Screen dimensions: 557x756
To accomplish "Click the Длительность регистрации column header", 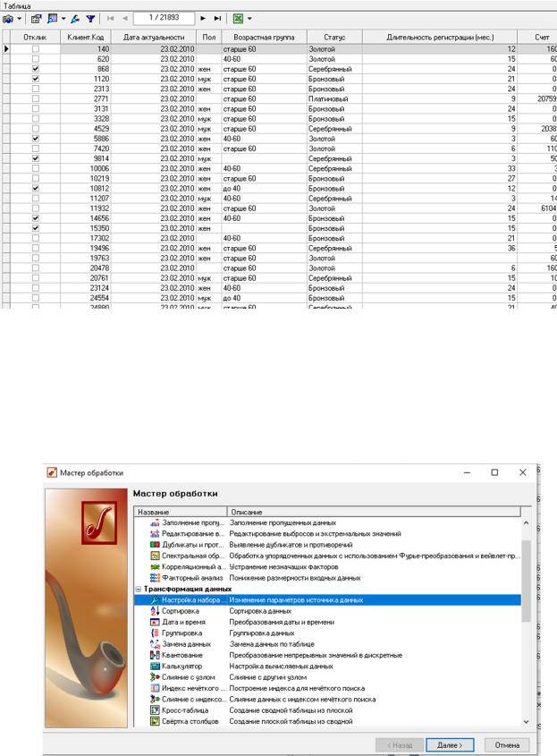I will click(x=440, y=37).
